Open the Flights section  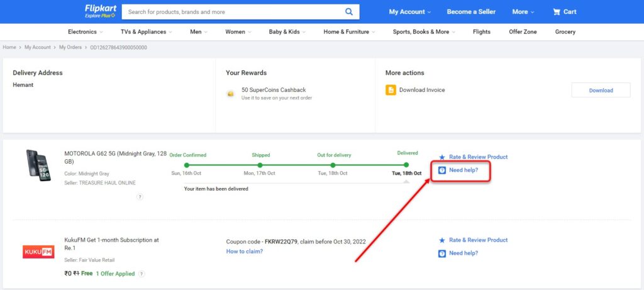[x=481, y=31]
